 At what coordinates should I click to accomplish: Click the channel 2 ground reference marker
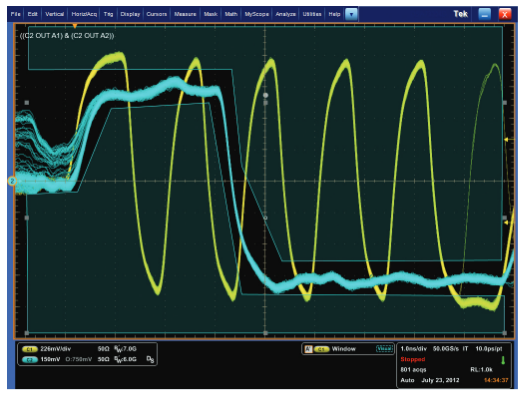point(12,181)
